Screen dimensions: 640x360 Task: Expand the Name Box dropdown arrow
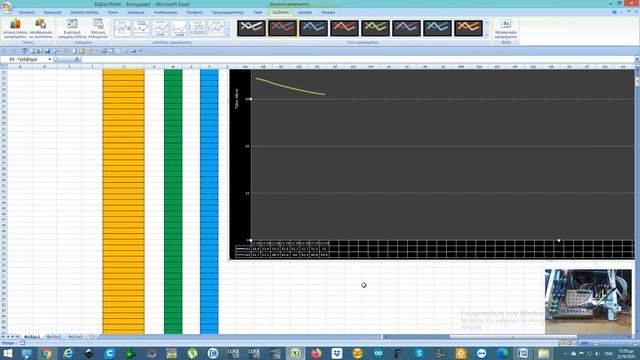point(50,59)
